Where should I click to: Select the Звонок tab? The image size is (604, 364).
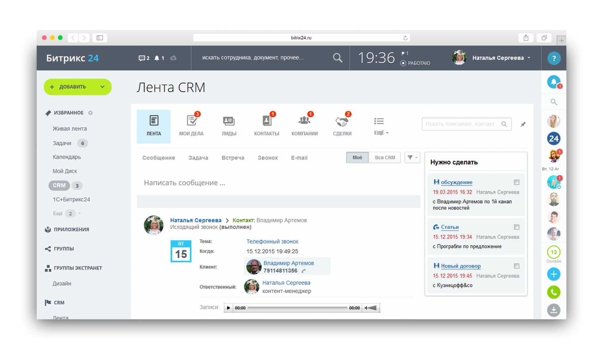point(267,158)
